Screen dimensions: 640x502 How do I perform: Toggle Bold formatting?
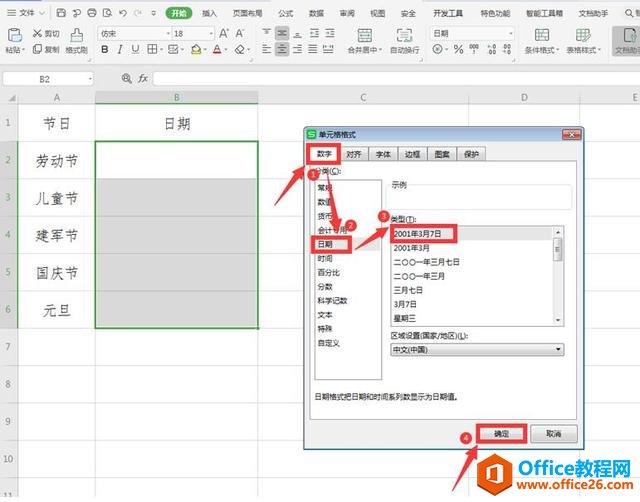[x=105, y=49]
